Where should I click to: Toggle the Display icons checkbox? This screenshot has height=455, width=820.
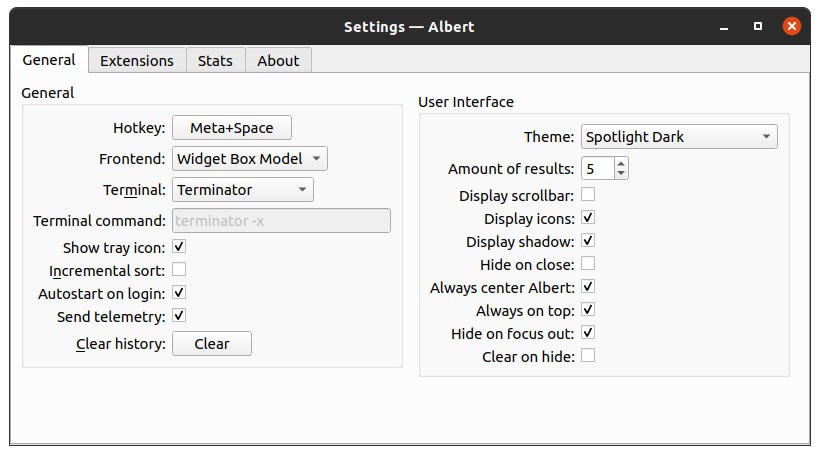(588, 218)
